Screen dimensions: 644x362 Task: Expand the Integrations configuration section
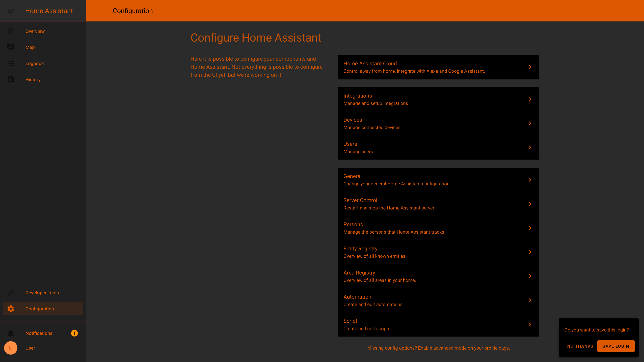438,99
